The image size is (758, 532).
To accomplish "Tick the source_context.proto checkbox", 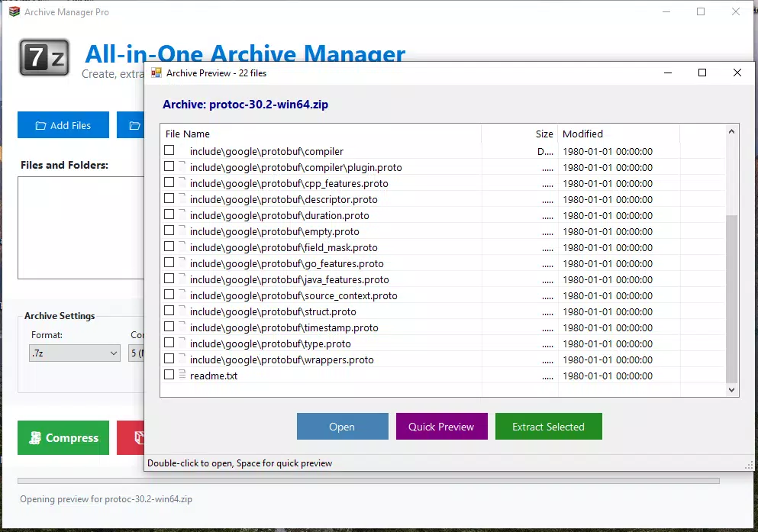I will pyautogui.click(x=169, y=295).
